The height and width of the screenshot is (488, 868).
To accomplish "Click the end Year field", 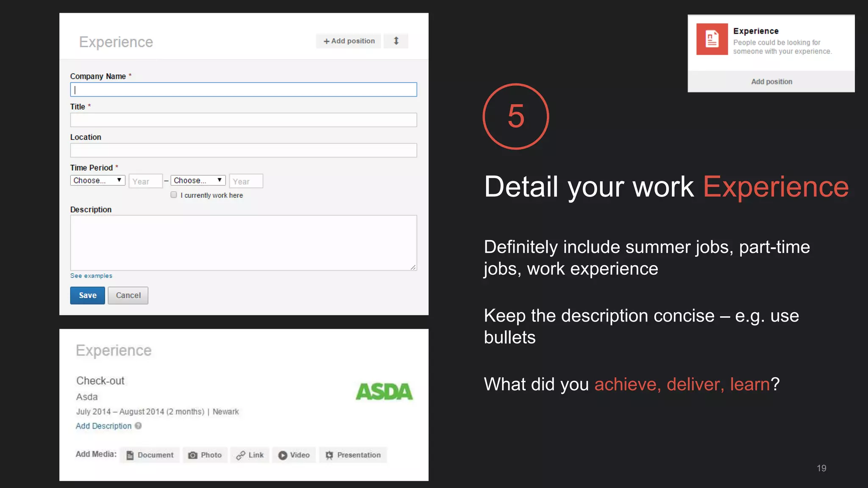I will pos(246,181).
